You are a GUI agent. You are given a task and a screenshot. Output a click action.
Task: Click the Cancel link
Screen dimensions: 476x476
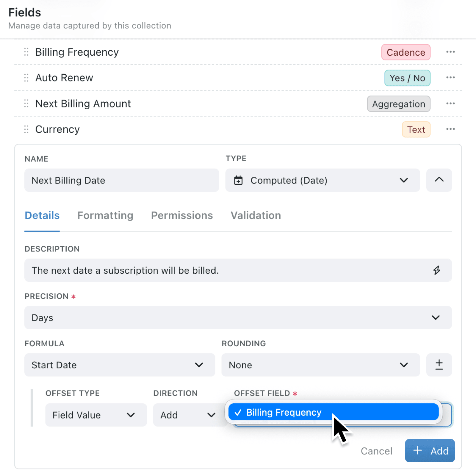(x=376, y=451)
